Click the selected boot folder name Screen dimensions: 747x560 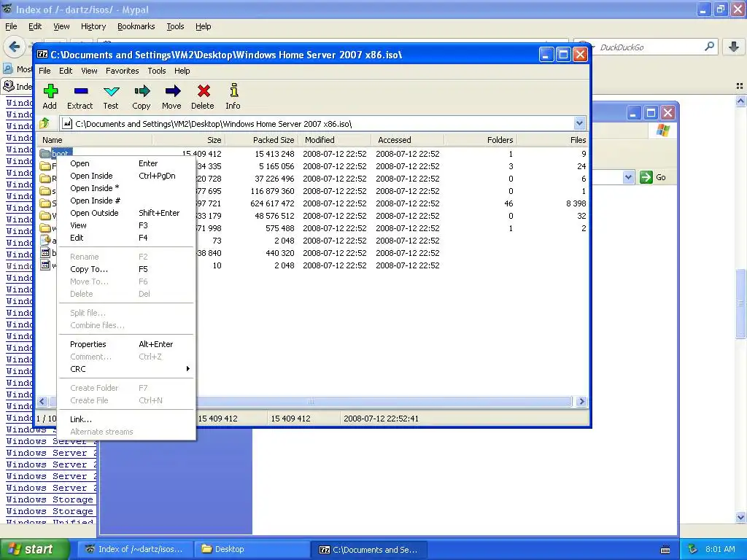(61, 153)
